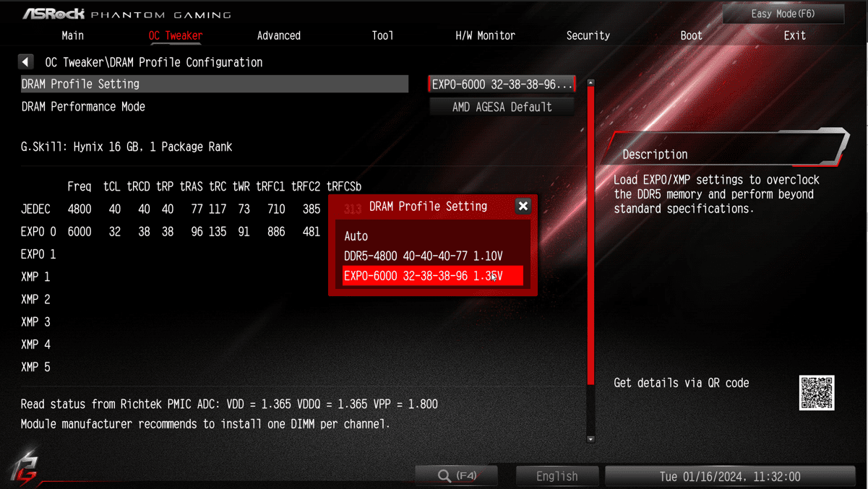Click the EXPO 0 frequency value 6000

pos(80,232)
